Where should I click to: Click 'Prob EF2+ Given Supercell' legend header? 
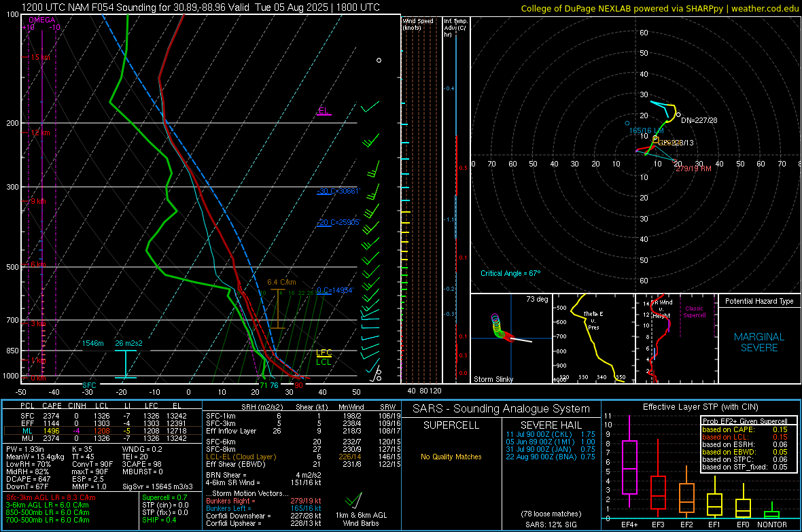click(x=745, y=421)
